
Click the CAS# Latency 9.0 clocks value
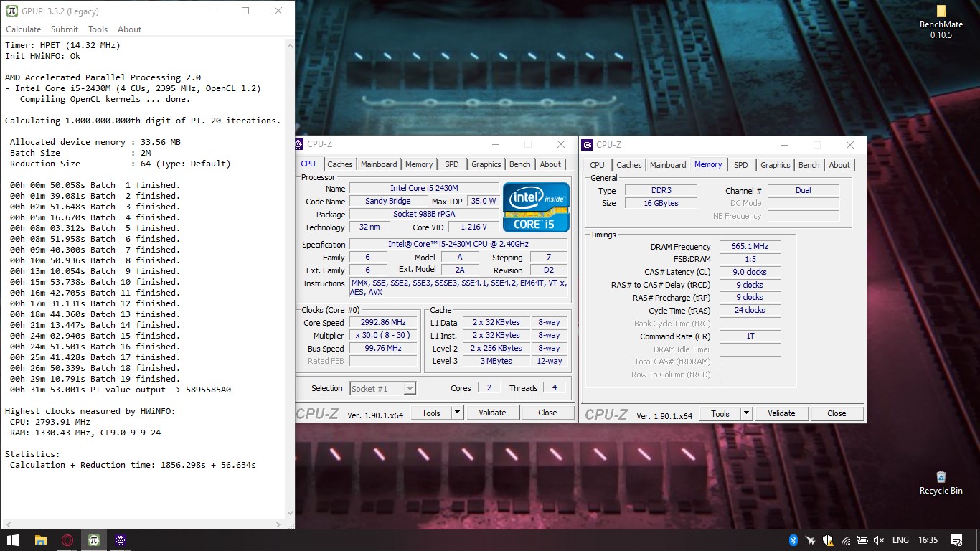tap(750, 272)
